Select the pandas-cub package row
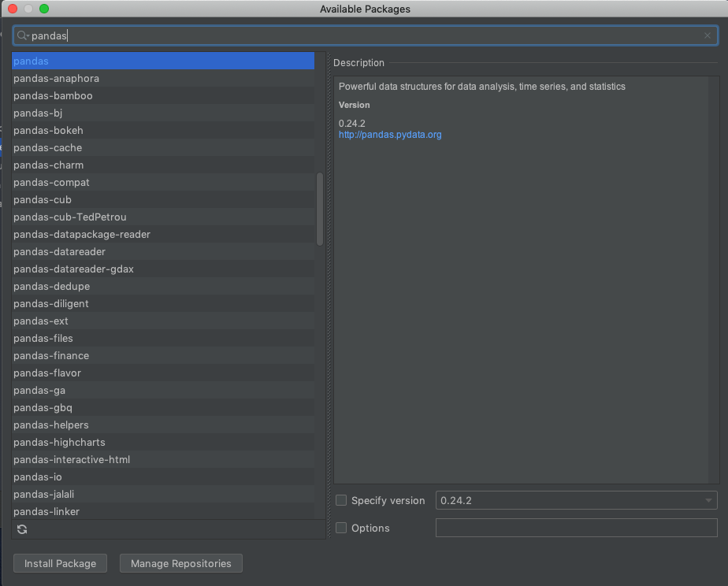 tap(163, 199)
